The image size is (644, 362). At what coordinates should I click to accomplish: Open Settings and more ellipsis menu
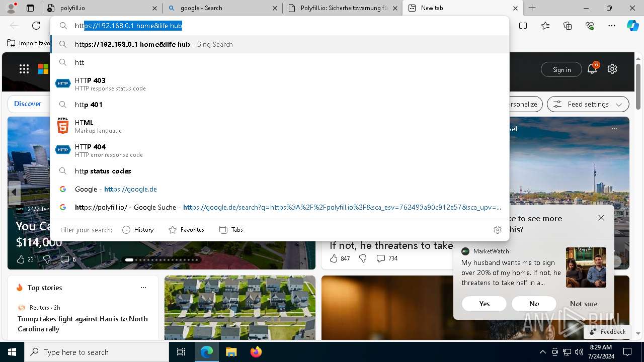pyautogui.click(x=612, y=26)
